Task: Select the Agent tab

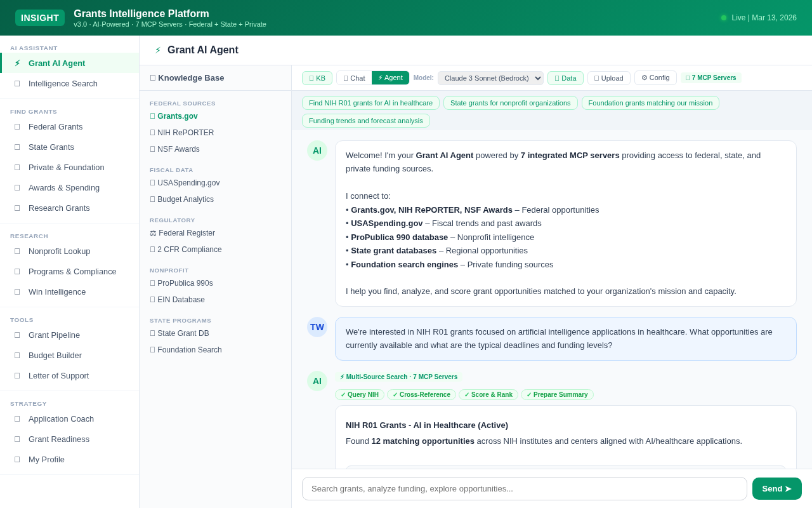Action: 390,77
